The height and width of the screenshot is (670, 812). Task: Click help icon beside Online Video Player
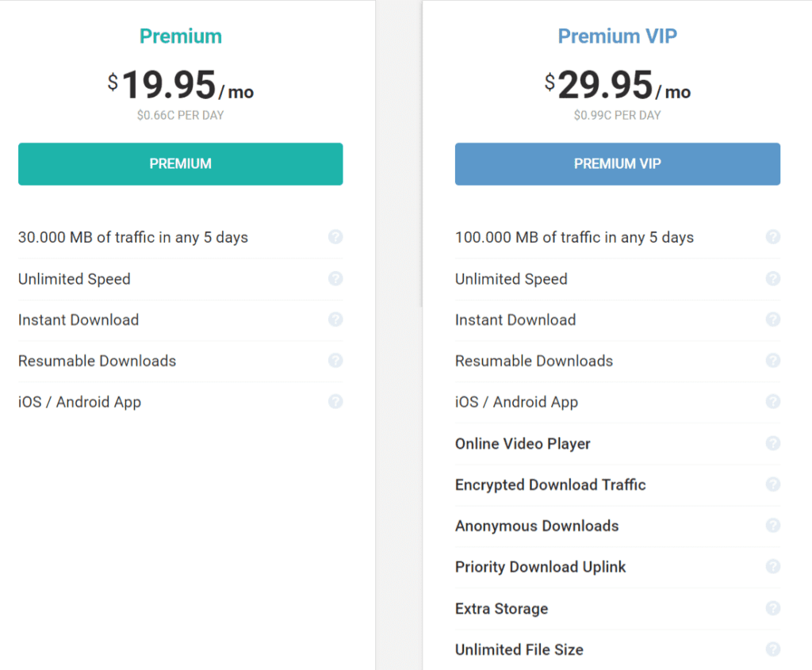click(773, 443)
